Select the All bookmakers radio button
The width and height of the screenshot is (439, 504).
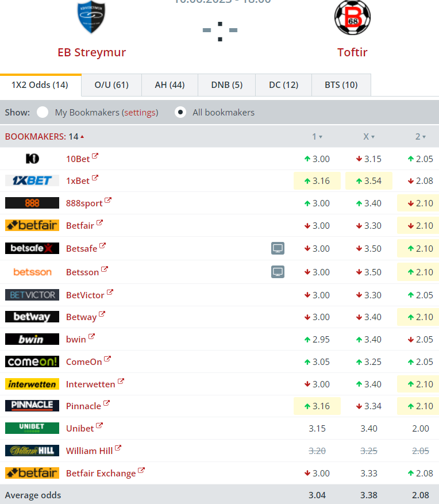(x=180, y=112)
